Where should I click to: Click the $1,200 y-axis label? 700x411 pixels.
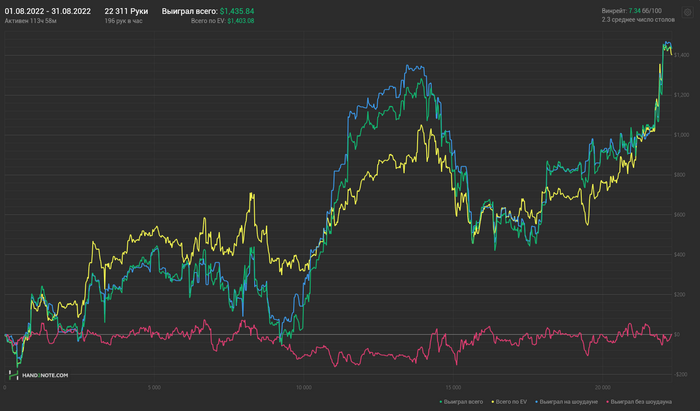coord(681,95)
